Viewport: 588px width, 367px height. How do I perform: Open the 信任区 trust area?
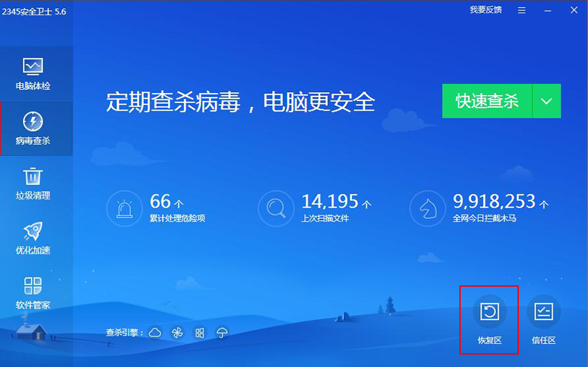pos(544,320)
